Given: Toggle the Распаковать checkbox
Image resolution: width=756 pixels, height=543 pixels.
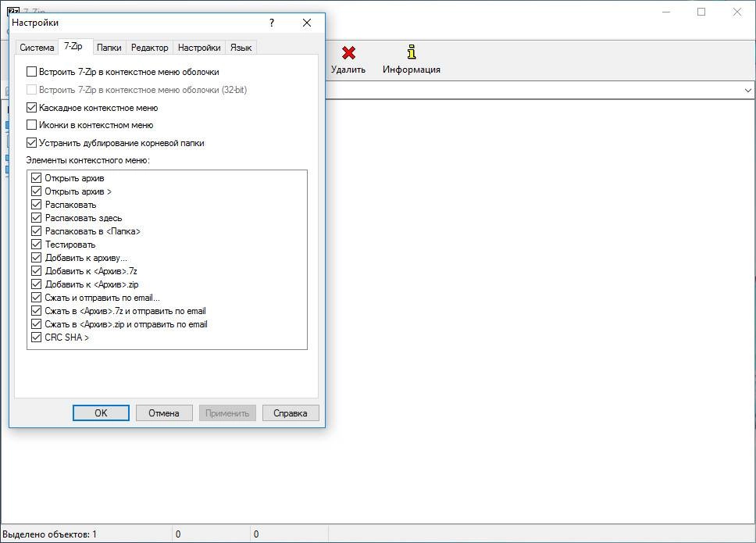Looking at the screenshot, I should 36,205.
